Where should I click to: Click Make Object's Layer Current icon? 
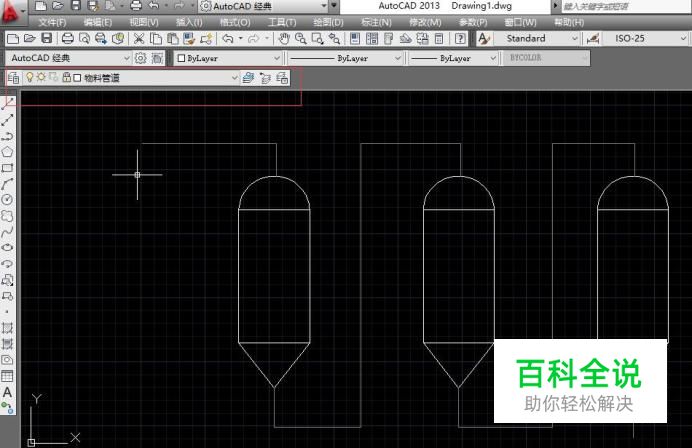(248, 78)
